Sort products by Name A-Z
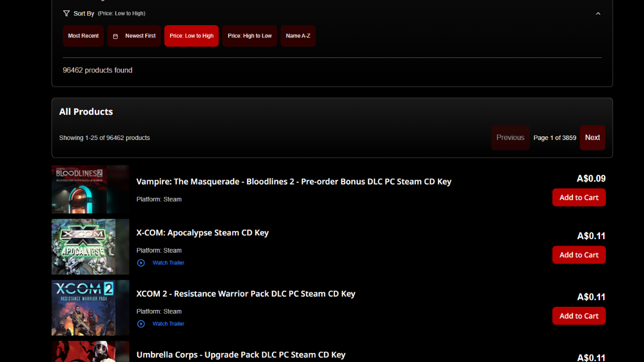The image size is (644, 362). 298,36
